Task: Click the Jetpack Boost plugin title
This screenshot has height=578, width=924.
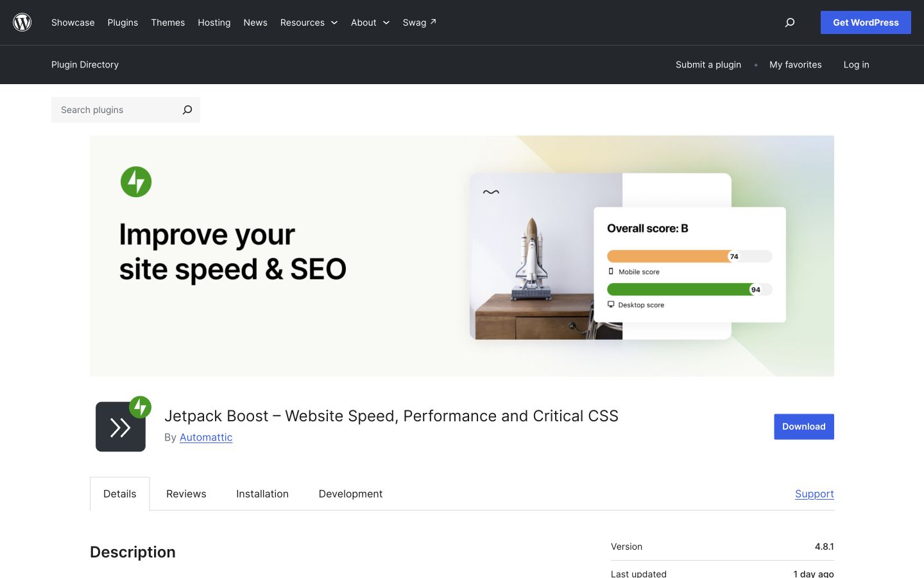Action: pyautogui.click(x=391, y=416)
